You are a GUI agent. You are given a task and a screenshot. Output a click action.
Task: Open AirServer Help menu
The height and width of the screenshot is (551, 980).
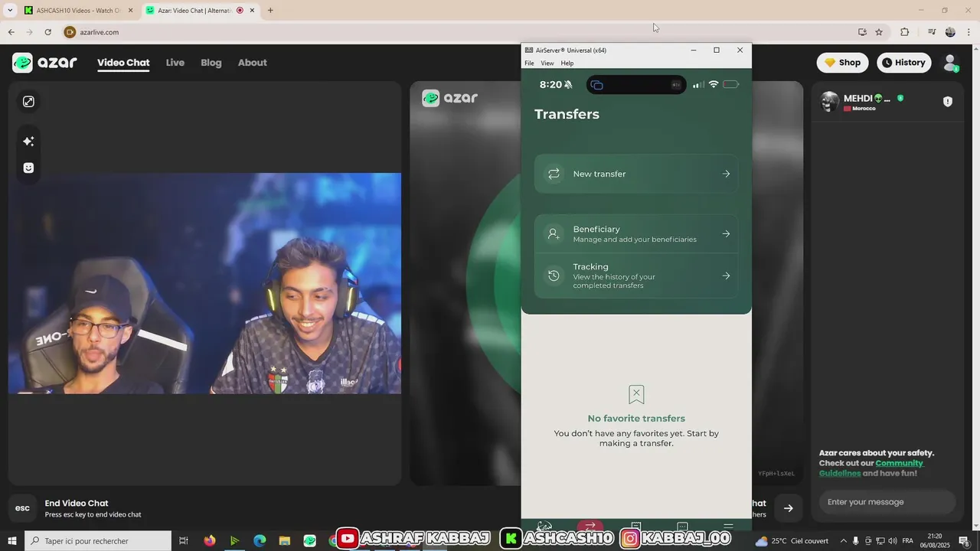[567, 64]
